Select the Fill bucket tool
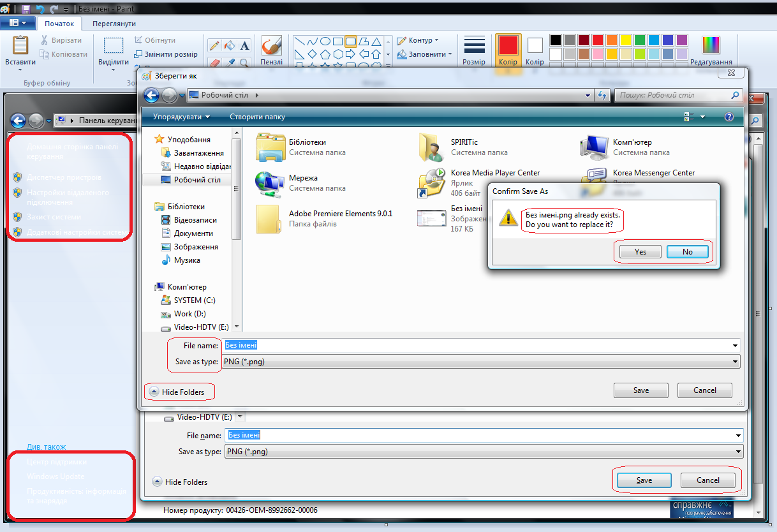This screenshot has height=532, width=777. [230, 45]
